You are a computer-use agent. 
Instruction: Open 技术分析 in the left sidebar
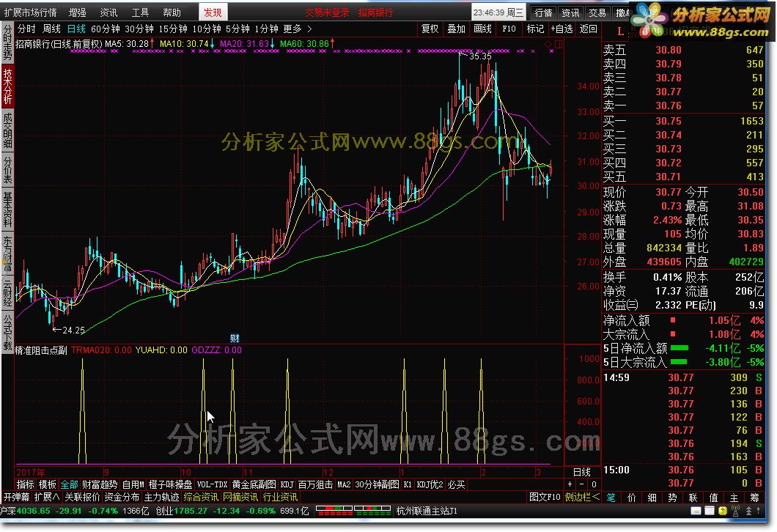click(7, 86)
